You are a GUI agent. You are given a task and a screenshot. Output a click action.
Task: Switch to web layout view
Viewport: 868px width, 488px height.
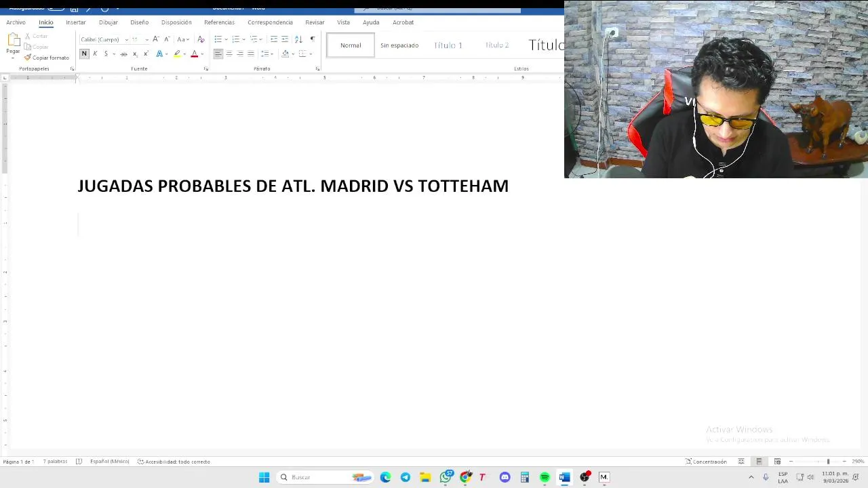pyautogui.click(x=777, y=462)
